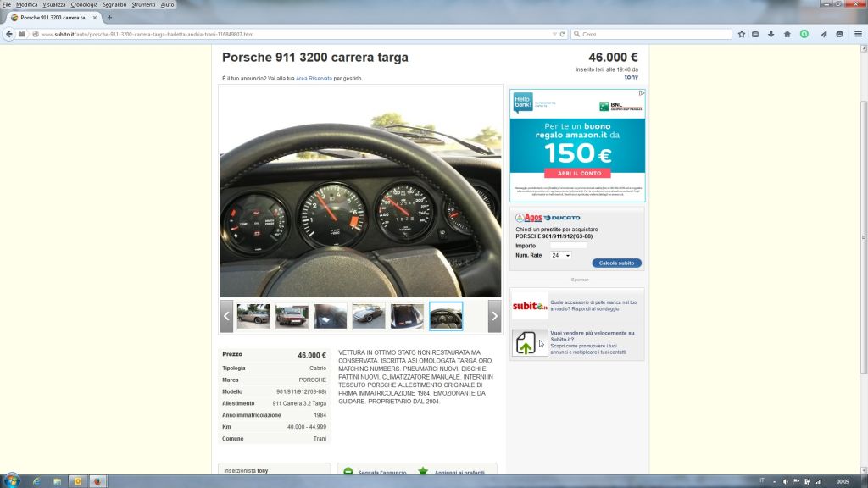Screen dimensions: 868x488
Task: Close the Hello bank ad with AdChoices icon
Action: point(642,93)
